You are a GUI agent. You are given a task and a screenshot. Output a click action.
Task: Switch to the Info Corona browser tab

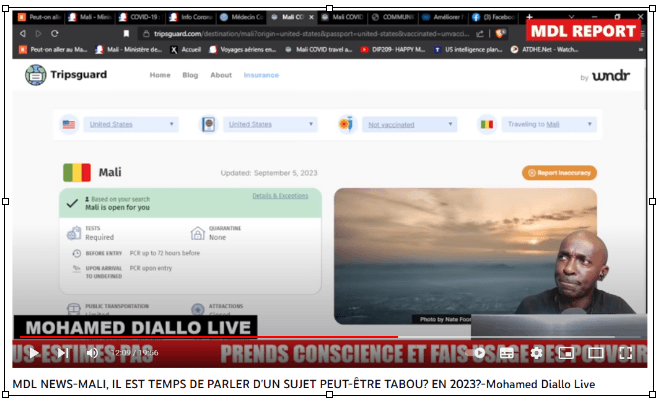(191, 17)
